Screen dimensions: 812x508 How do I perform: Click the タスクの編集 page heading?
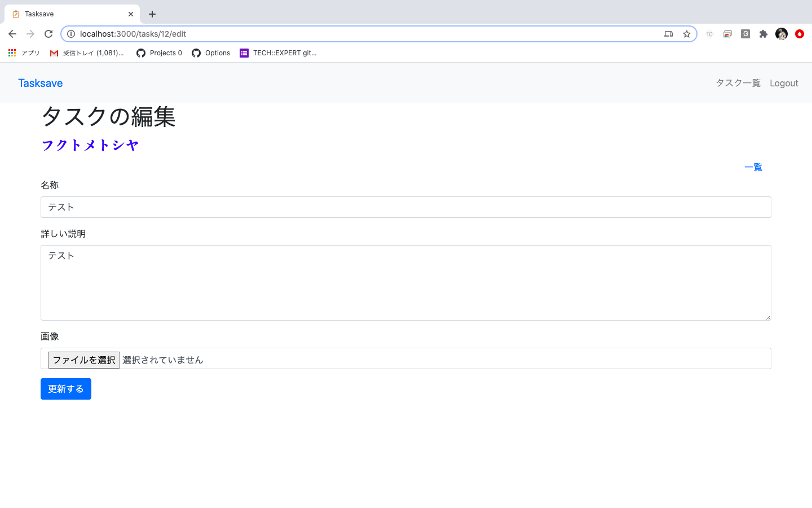click(x=108, y=117)
